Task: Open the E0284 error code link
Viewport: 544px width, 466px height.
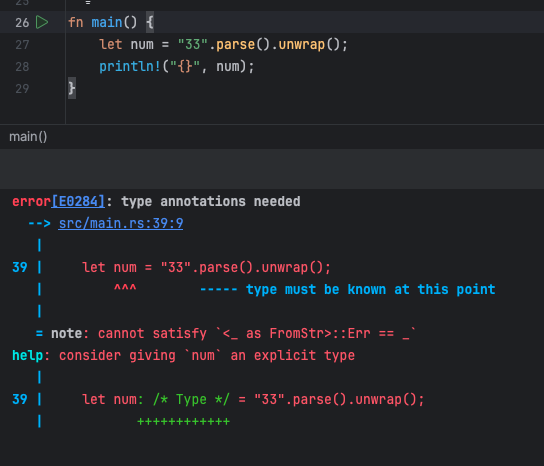Action: [x=78, y=202]
